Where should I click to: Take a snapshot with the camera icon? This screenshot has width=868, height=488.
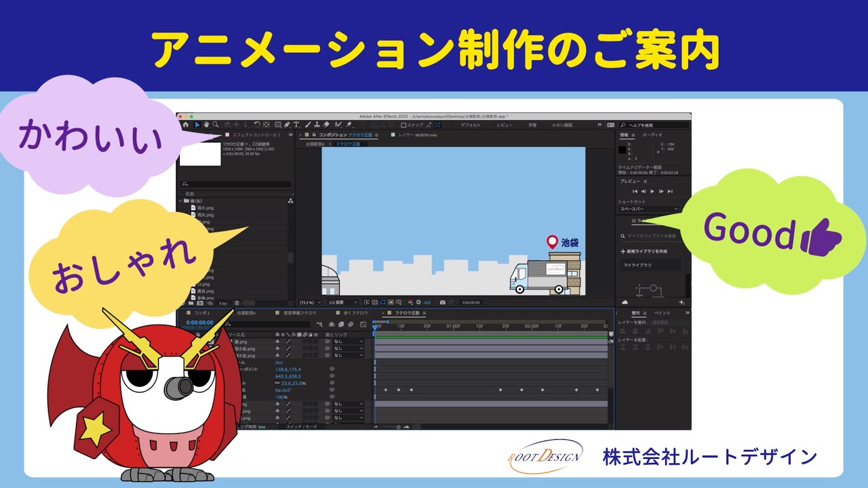coord(442,302)
